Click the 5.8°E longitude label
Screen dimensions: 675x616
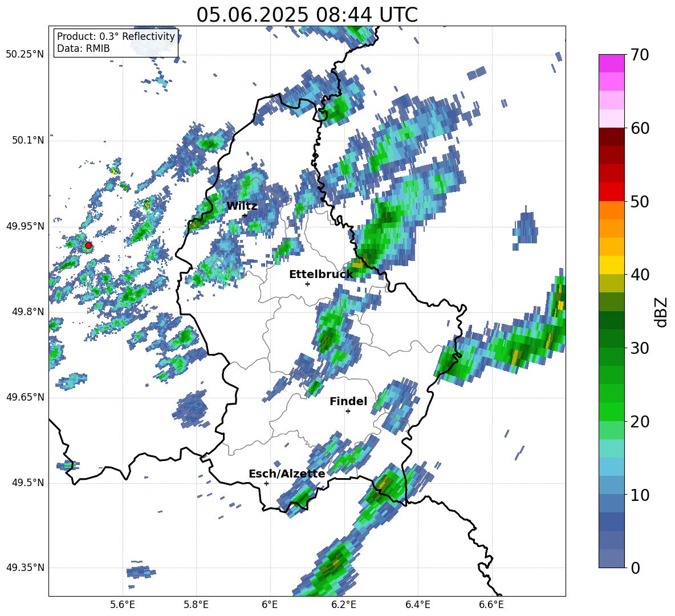[x=196, y=605]
